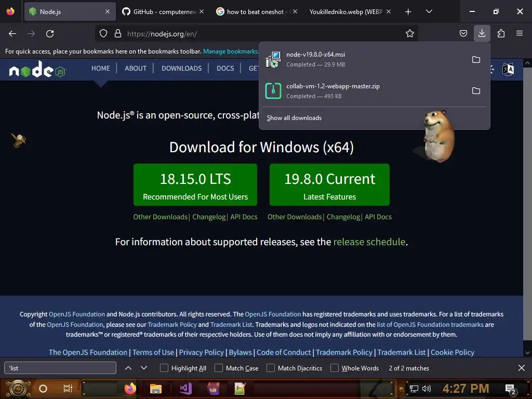Click Show all downloads

click(294, 118)
